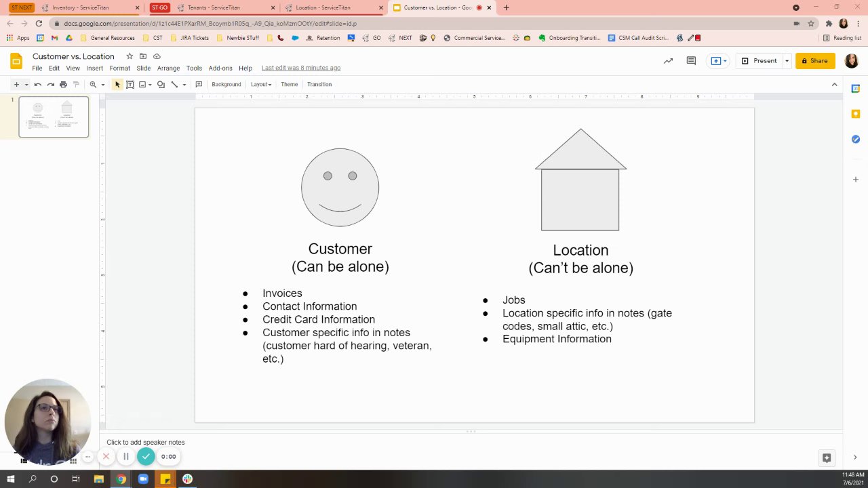The image size is (868, 488).
Task: Open recording more options ellipsis
Action: (87, 457)
